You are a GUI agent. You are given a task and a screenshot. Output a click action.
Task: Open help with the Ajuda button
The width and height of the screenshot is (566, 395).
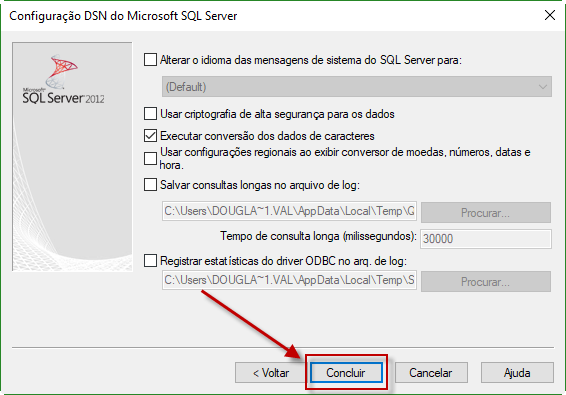click(x=517, y=373)
